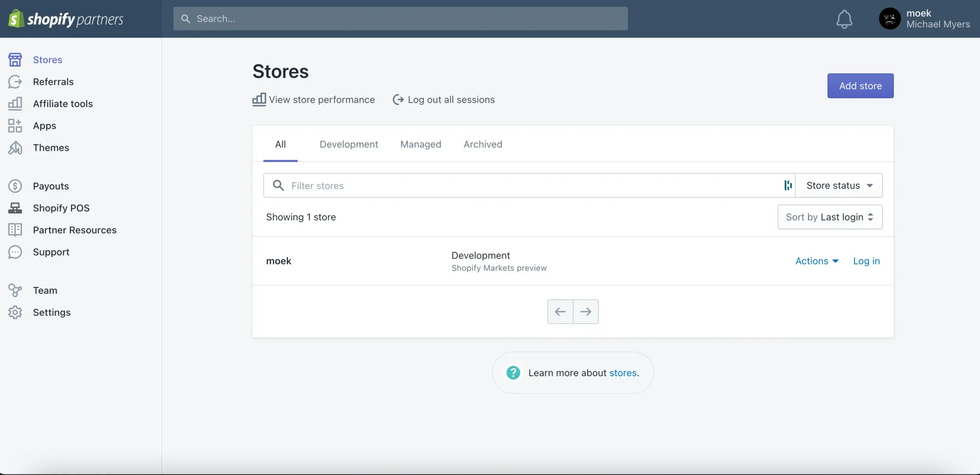
Task: Click the teal extension icon in filter field
Action: tap(788, 185)
